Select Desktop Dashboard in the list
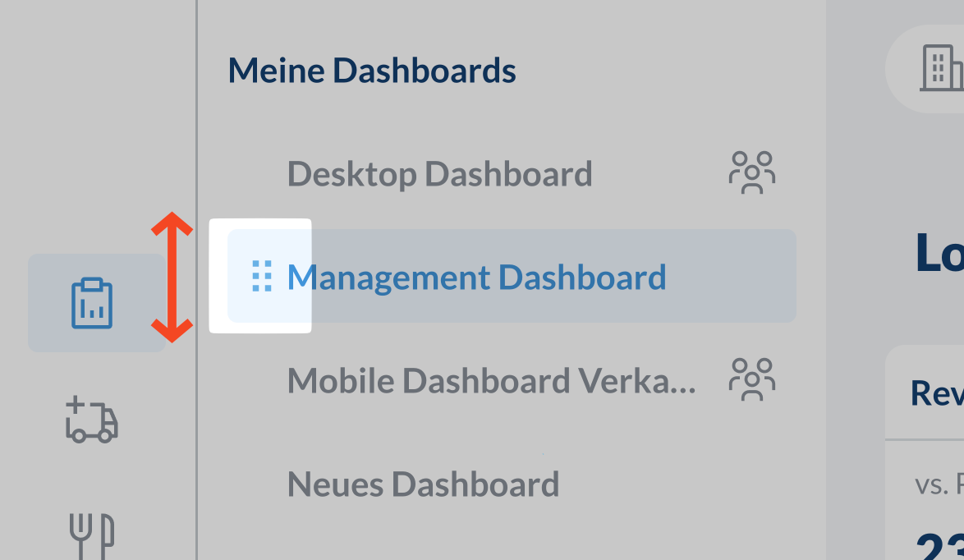The height and width of the screenshot is (560, 964). (439, 174)
